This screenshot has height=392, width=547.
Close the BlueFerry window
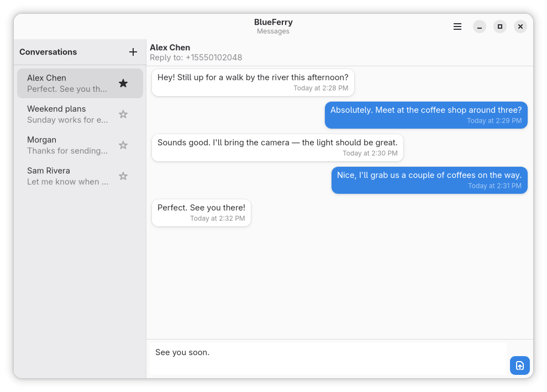(x=520, y=27)
